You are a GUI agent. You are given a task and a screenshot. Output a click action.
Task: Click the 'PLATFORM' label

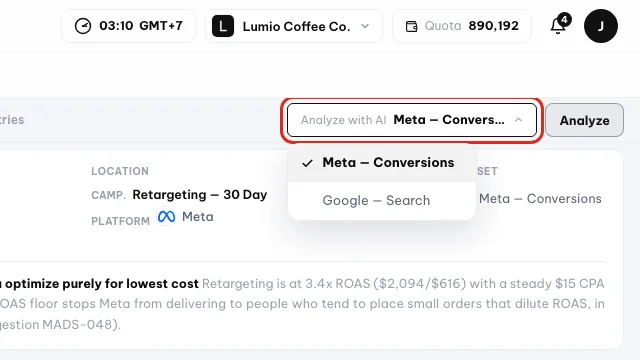coord(120,221)
